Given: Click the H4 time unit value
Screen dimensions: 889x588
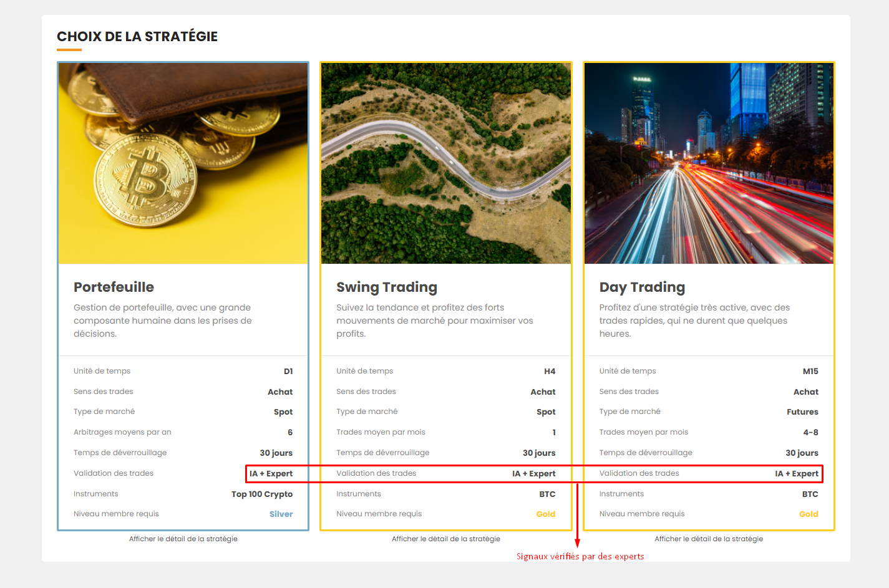Looking at the screenshot, I should pyautogui.click(x=550, y=371).
